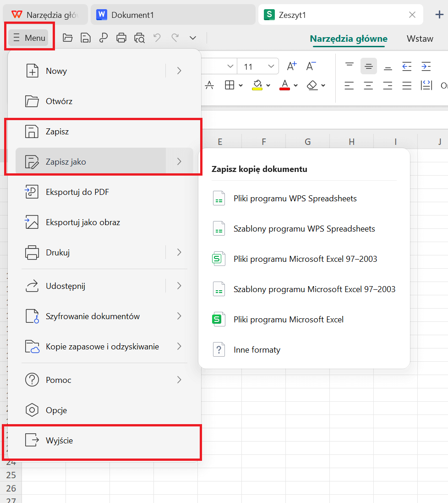Apply yellow fill color
Screen dimensions: 448x503
point(257,85)
